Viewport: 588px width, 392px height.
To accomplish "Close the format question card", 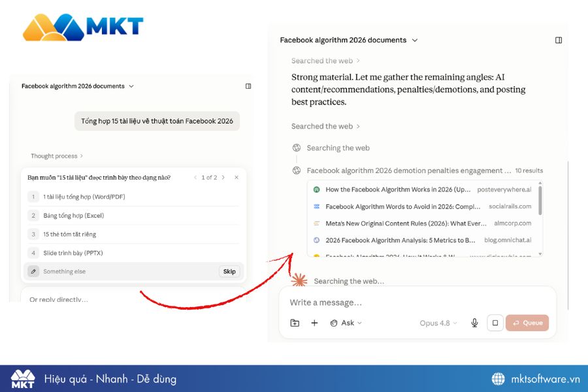I will click(x=237, y=178).
